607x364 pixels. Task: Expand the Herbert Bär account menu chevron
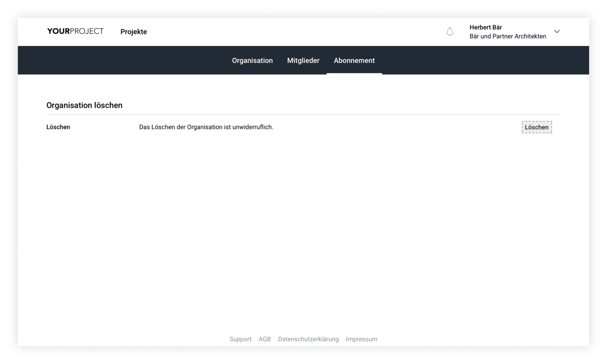pyautogui.click(x=557, y=31)
